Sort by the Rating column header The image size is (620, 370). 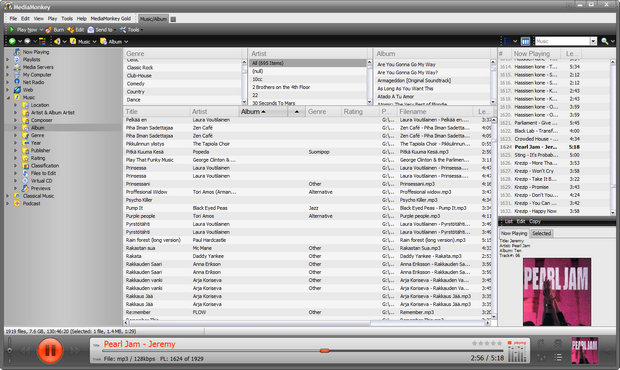point(359,112)
